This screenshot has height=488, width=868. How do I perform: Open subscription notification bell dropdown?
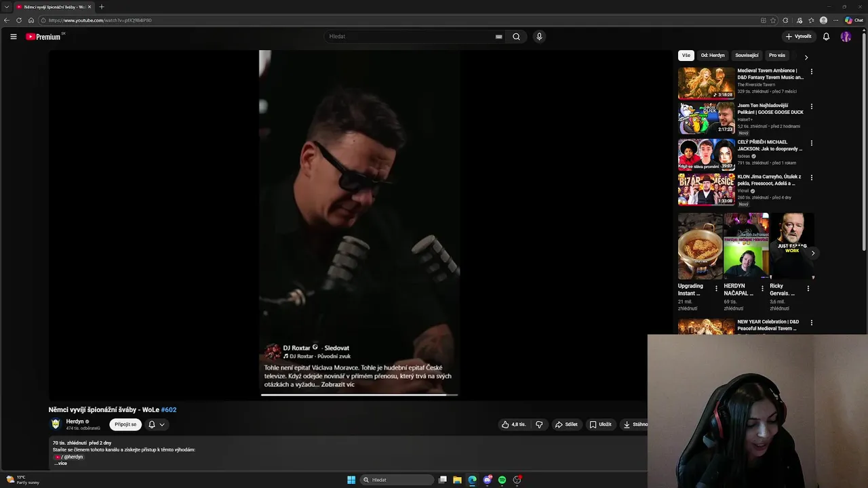pyautogui.click(x=157, y=424)
